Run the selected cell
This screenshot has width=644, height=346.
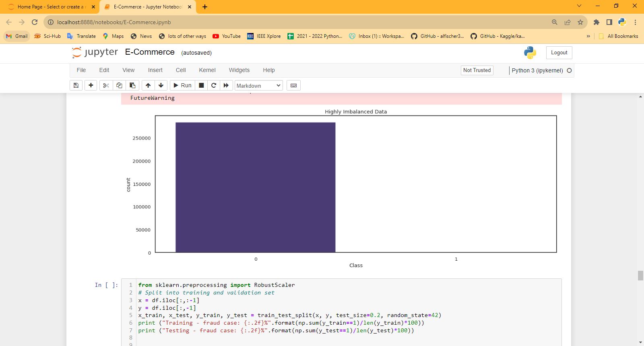pos(182,85)
